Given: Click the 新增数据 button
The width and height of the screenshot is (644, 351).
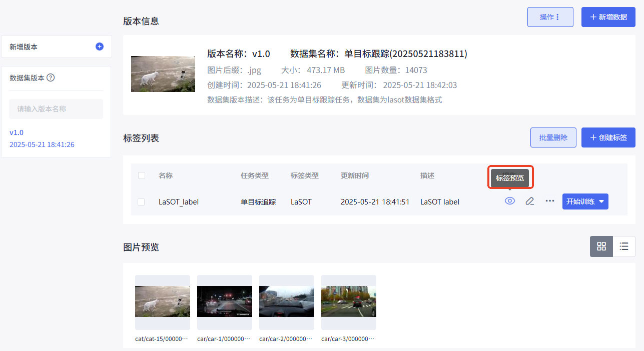Looking at the screenshot, I should click(608, 17).
